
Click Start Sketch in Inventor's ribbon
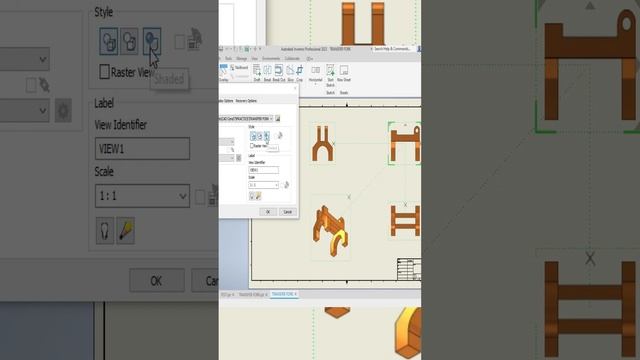click(x=331, y=75)
